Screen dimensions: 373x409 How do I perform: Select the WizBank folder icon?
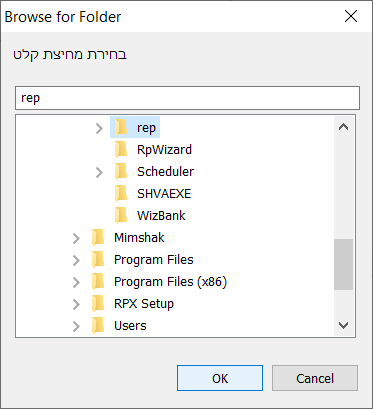tap(121, 215)
